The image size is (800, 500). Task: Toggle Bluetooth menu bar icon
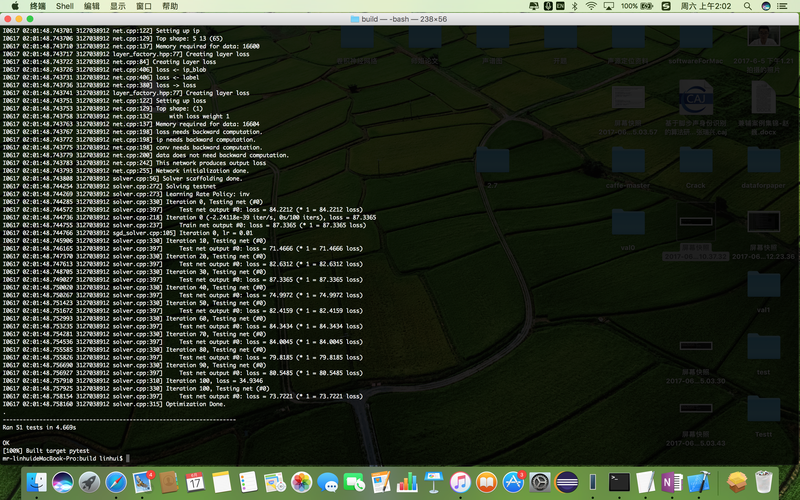coord(574,6)
